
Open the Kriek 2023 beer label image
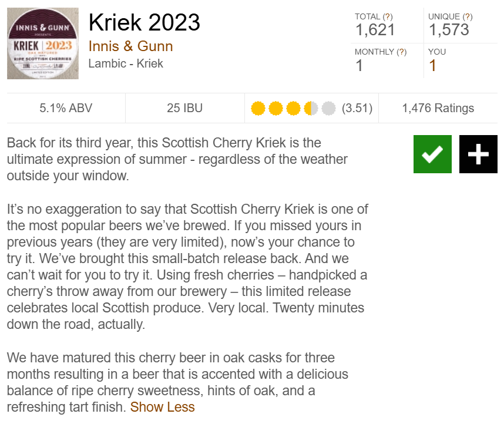coord(43,43)
